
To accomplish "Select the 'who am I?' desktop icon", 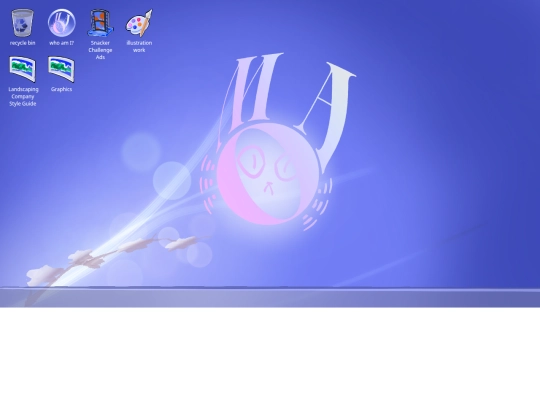I will pos(61,23).
